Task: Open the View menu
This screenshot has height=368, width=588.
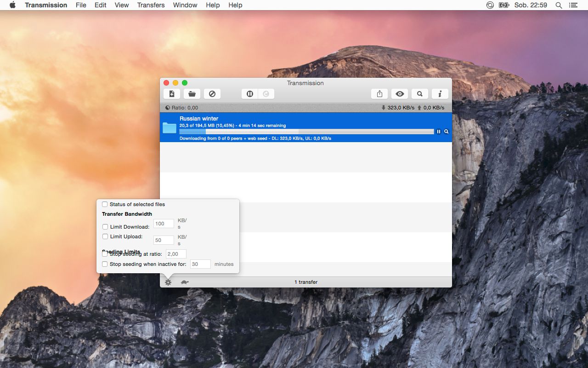Action: [122, 5]
